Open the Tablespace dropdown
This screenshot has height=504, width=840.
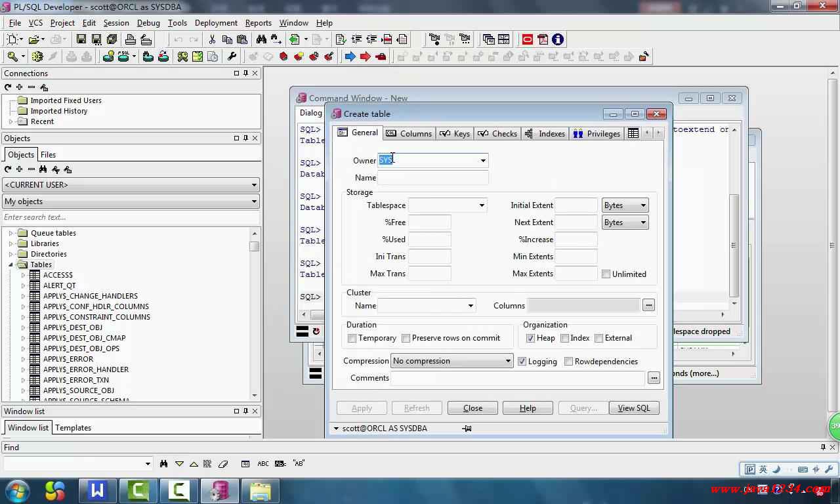click(482, 205)
